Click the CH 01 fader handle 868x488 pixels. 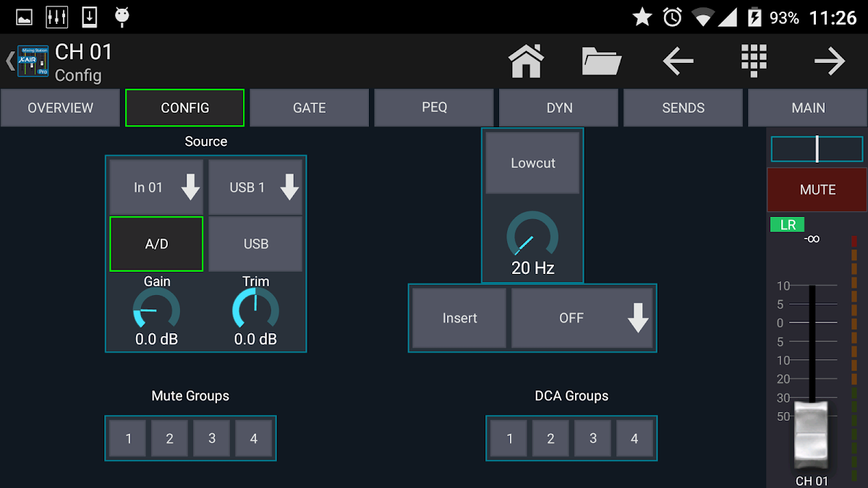(811, 434)
